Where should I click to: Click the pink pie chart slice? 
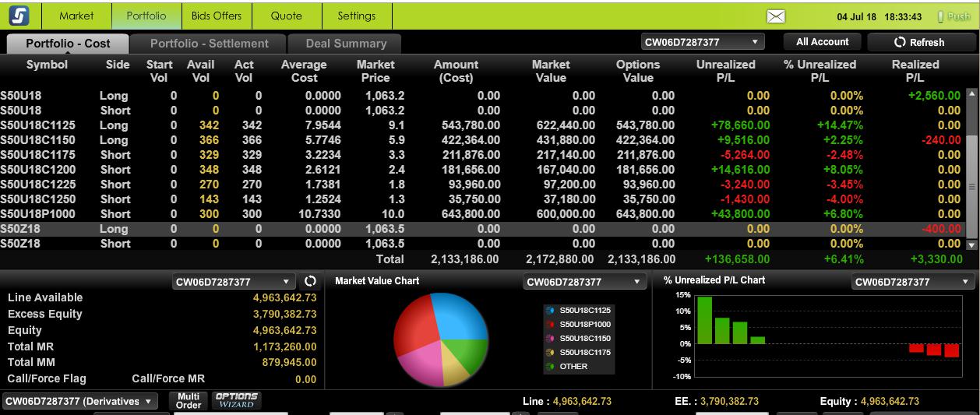(421, 363)
